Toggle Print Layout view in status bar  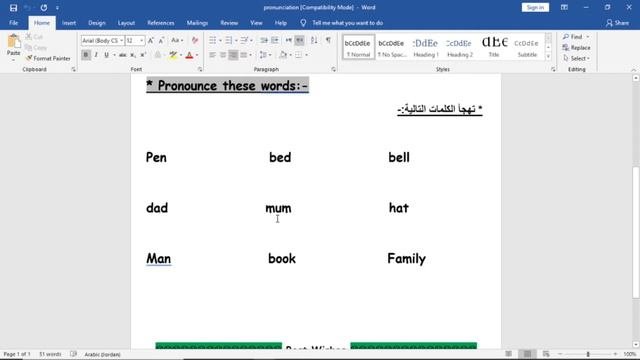pyautogui.click(x=527, y=354)
